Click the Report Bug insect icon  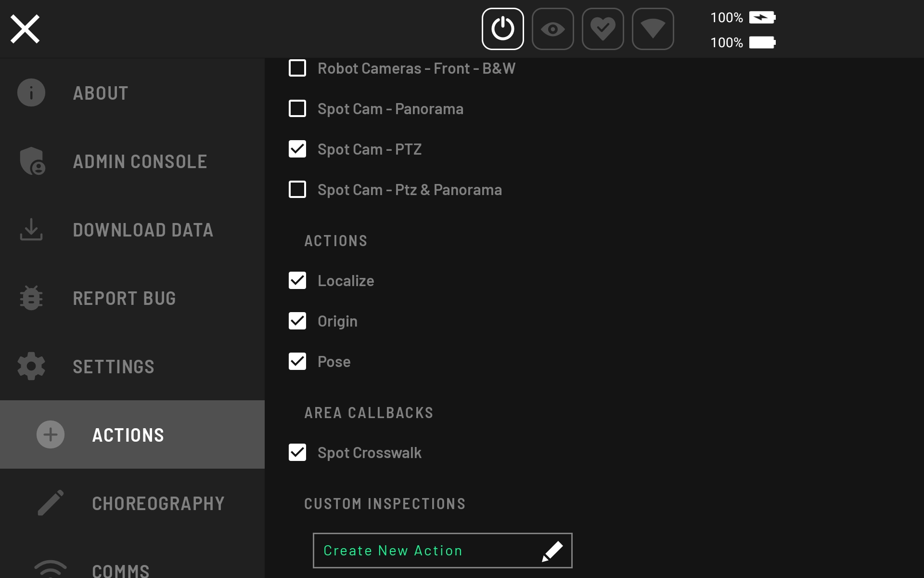[31, 298]
